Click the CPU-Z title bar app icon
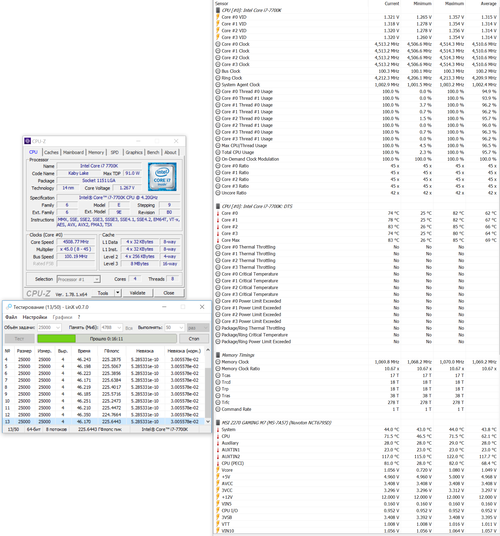Screen dimensions: 500x536 click(x=28, y=141)
